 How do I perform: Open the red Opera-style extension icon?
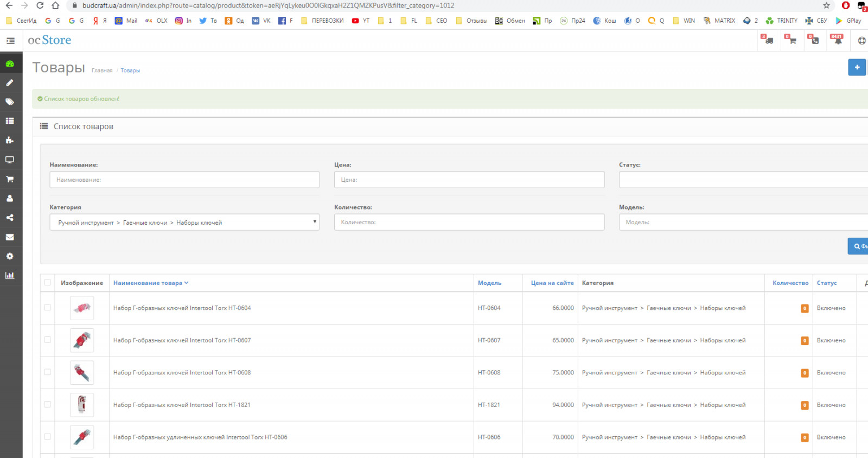click(846, 5)
